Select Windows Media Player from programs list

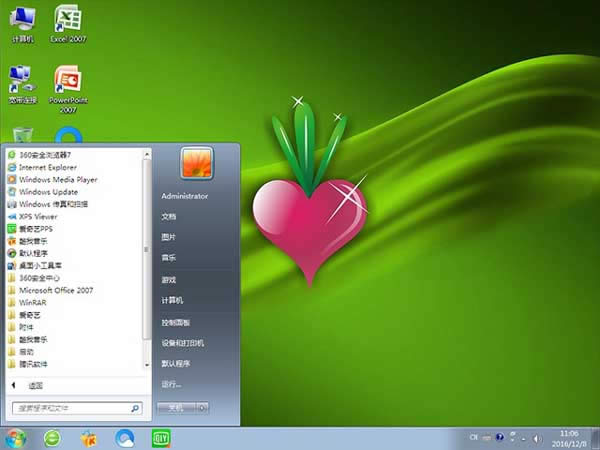point(58,179)
